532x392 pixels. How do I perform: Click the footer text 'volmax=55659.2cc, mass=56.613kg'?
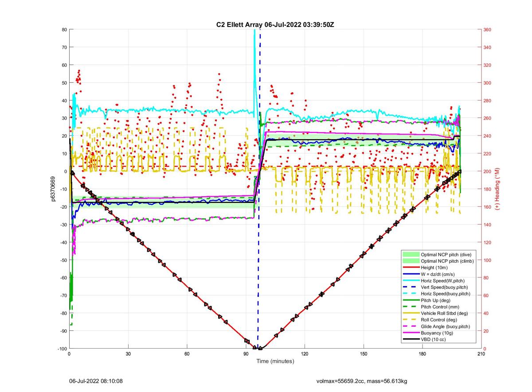click(361, 381)
